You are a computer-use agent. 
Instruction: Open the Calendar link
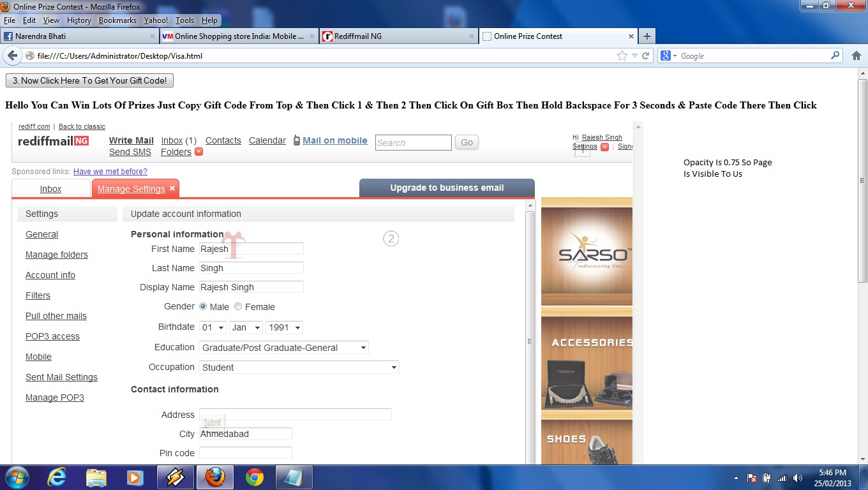click(267, 140)
